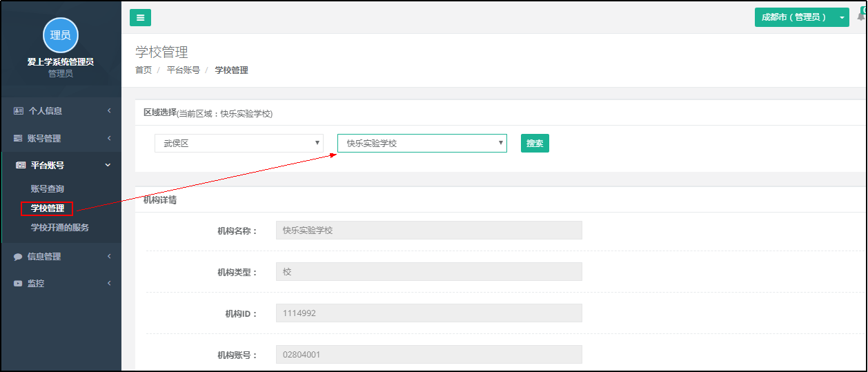Click the 成都市（管理员） account button
Screen dimensions: 868x372
point(793,18)
